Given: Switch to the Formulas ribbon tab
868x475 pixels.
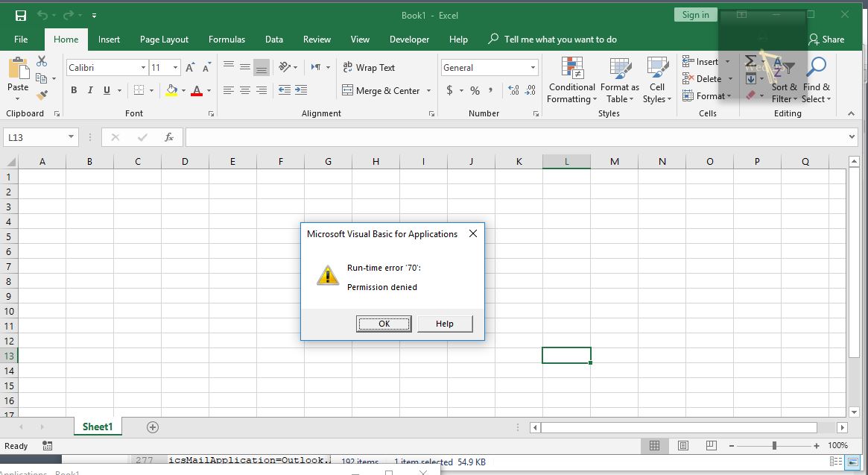Looking at the screenshot, I should [x=226, y=40].
